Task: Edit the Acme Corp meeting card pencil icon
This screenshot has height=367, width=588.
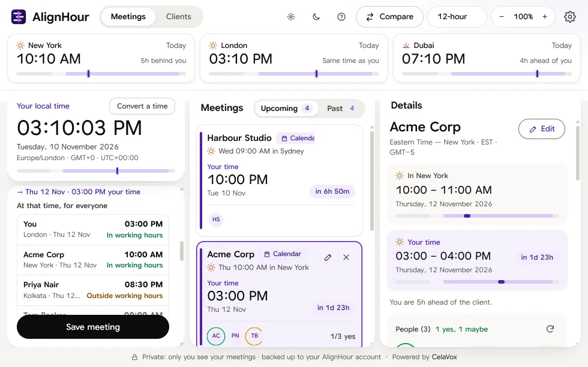Action: (328, 257)
